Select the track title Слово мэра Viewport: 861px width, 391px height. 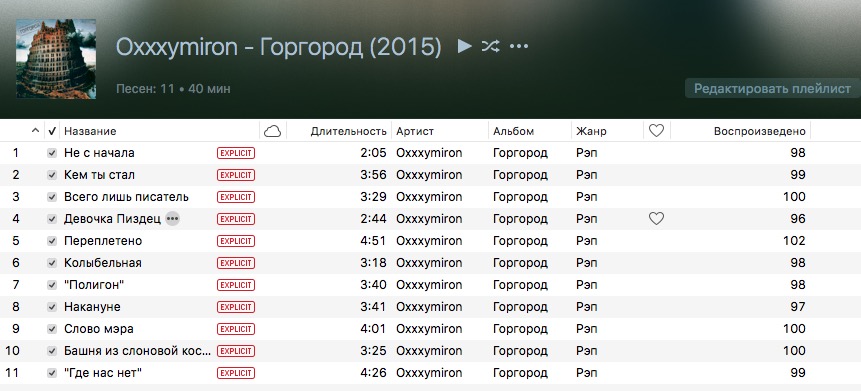(98, 329)
